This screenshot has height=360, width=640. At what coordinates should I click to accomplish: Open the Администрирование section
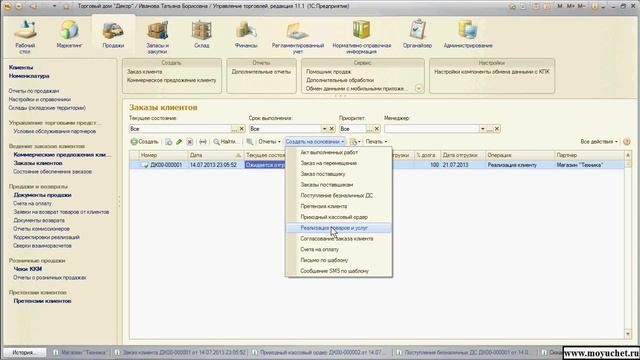coord(468,35)
